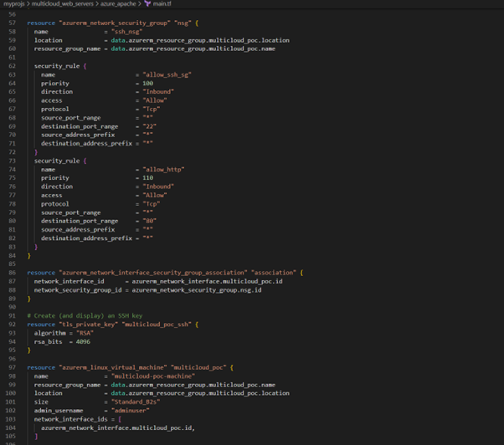
Task: Click the destination port value "80"
Action: point(150,221)
